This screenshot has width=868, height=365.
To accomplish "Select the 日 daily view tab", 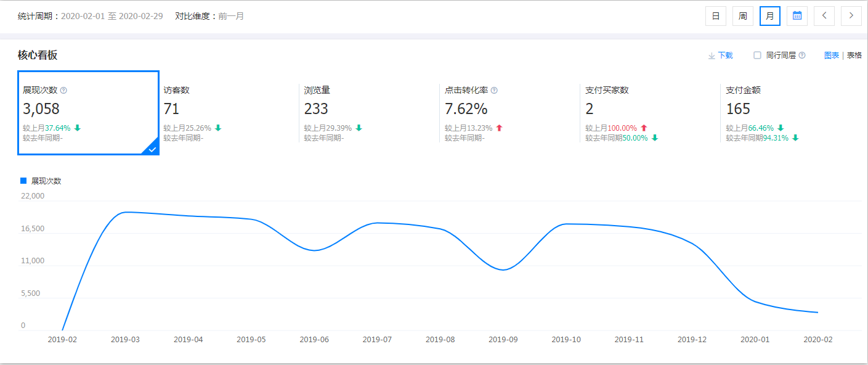I will coord(715,15).
